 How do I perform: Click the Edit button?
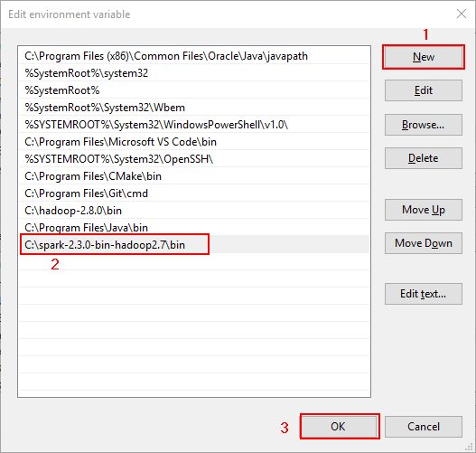point(424,90)
